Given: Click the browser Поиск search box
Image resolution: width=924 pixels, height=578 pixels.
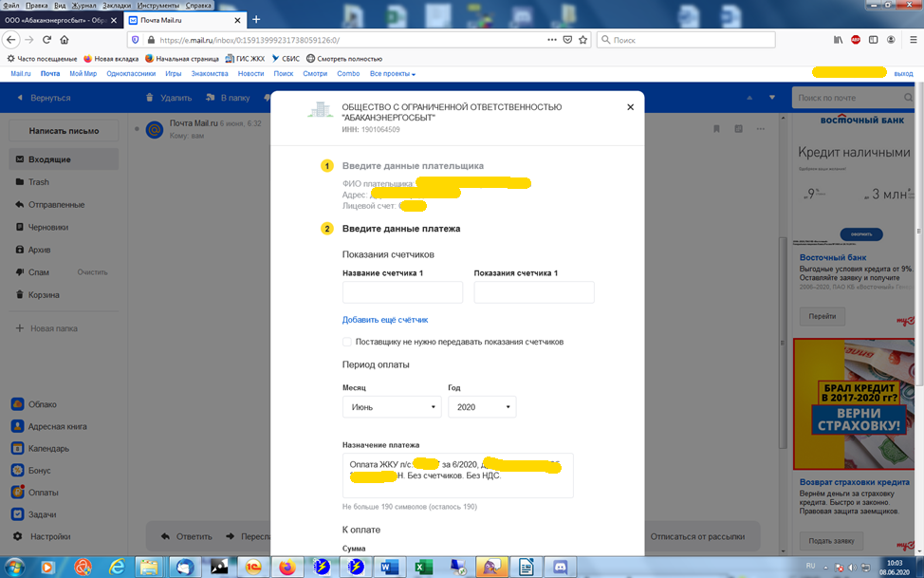Looking at the screenshot, I should pyautogui.click(x=686, y=40).
